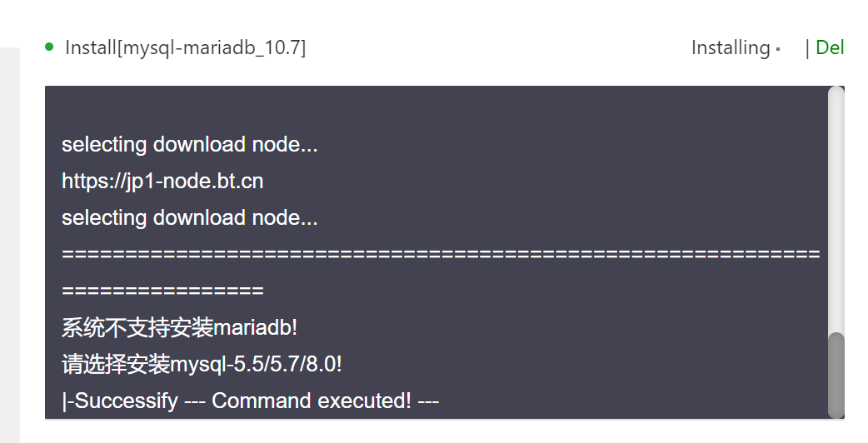
Task: Click the '系统不支持安装mariadb!' error line
Action: tap(179, 327)
